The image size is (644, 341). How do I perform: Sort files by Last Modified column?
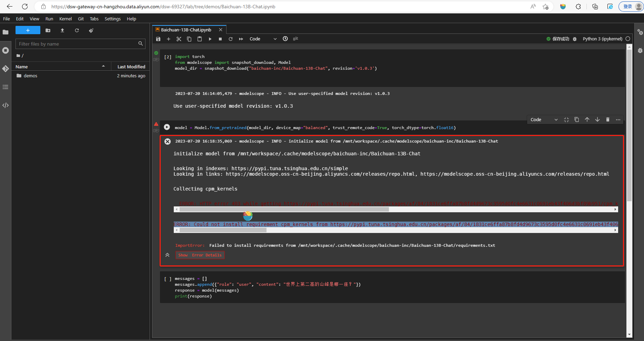[x=131, y=67]
